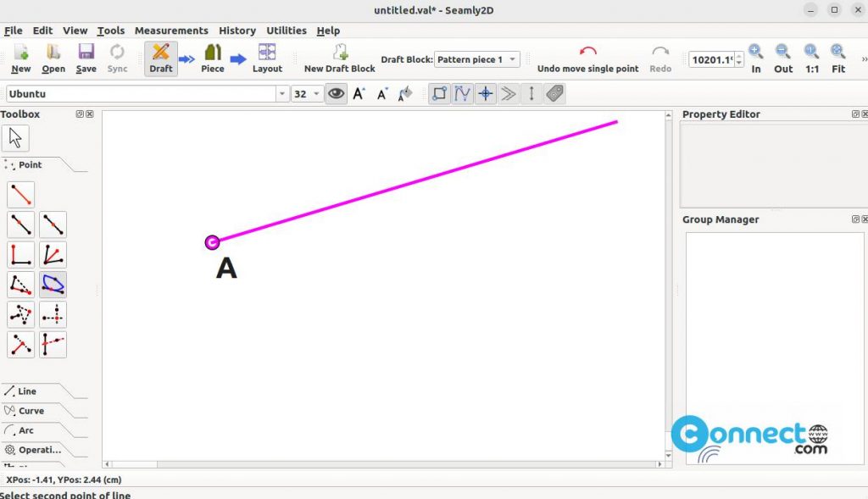Click Undo move single point

tap(588, 58)
